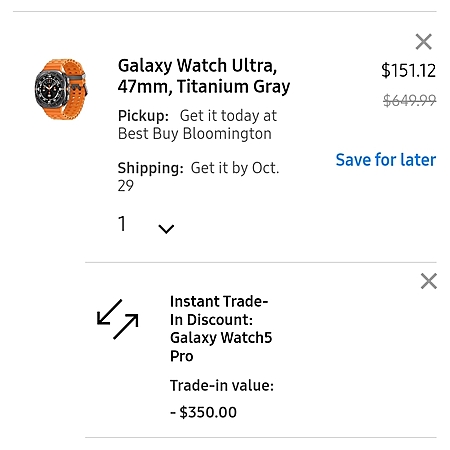Click the Trade-in value label
Screen dimensions: 450x450
coord(222,386)
